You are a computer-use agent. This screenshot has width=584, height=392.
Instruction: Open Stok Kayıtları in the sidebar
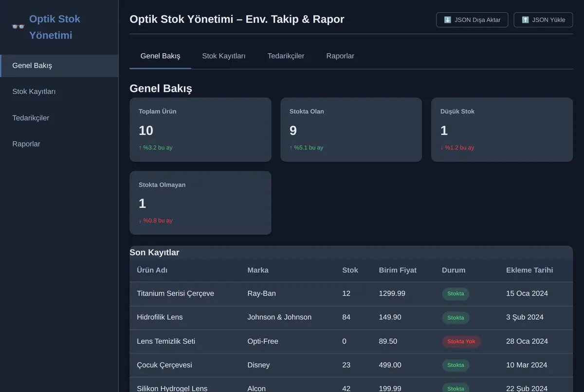[59, 91]
